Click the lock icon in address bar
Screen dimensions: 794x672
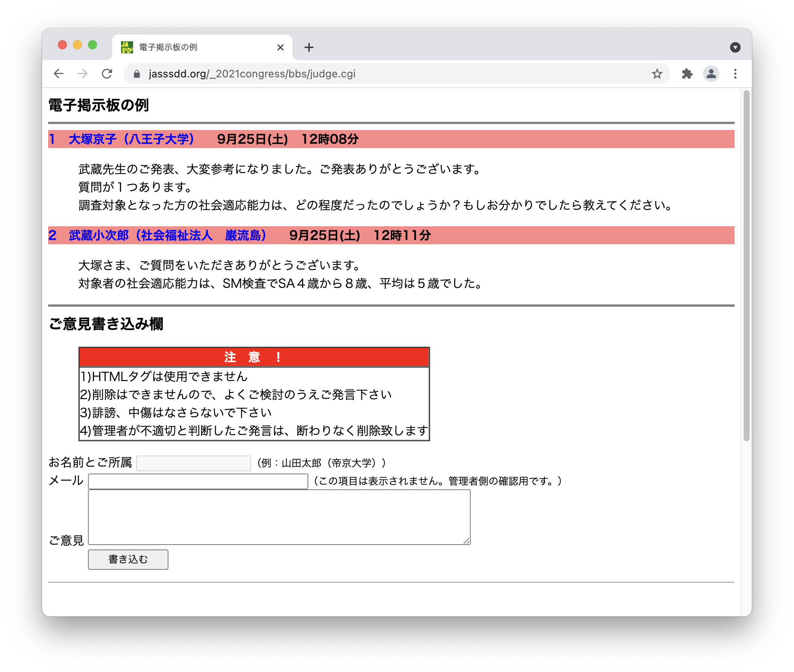(137, 74)
